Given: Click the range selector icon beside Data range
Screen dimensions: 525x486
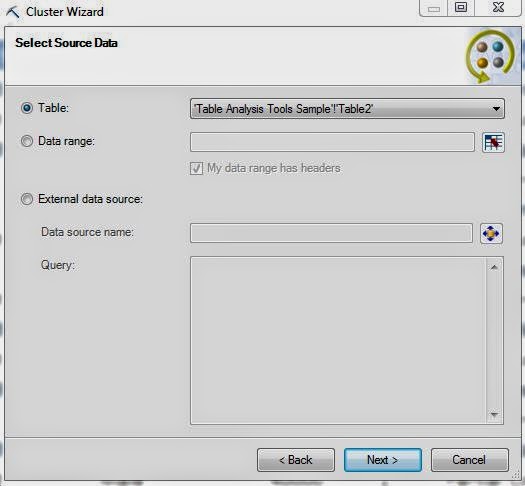Looking at the screenshot, I should [493, 142].
